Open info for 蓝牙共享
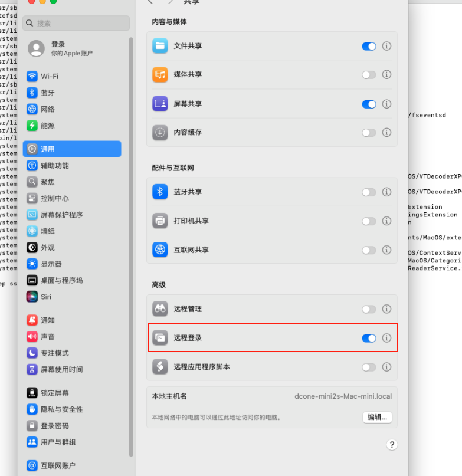 [x=386, y=192]
